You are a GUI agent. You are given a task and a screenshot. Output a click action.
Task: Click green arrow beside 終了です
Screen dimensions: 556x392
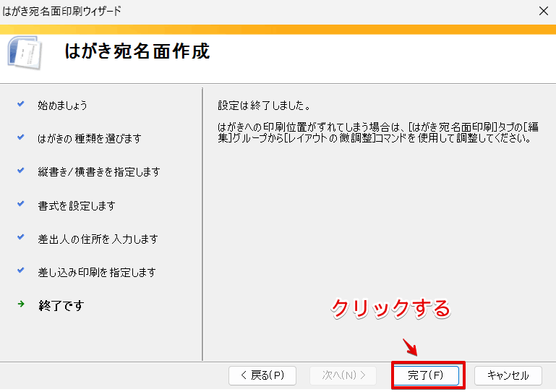pyautogui.click(x=21, y=304)
